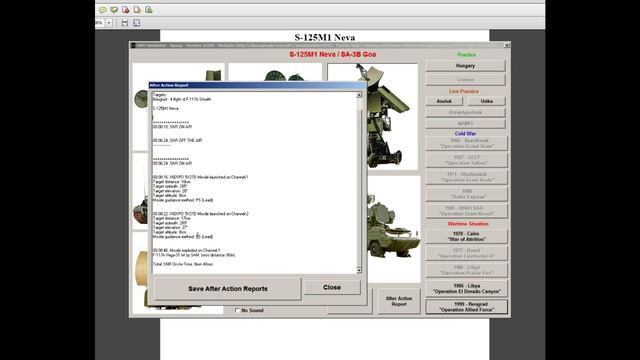Click 'Missile launched on Channel-2' line
The width and height of the screenshot is (640, 360).
click(200, 214)
